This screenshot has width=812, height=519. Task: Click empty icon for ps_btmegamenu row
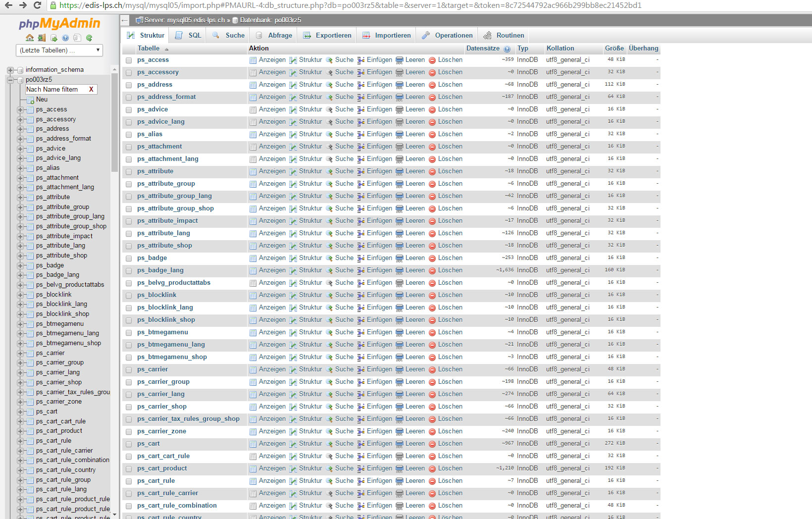click(400, 332)
